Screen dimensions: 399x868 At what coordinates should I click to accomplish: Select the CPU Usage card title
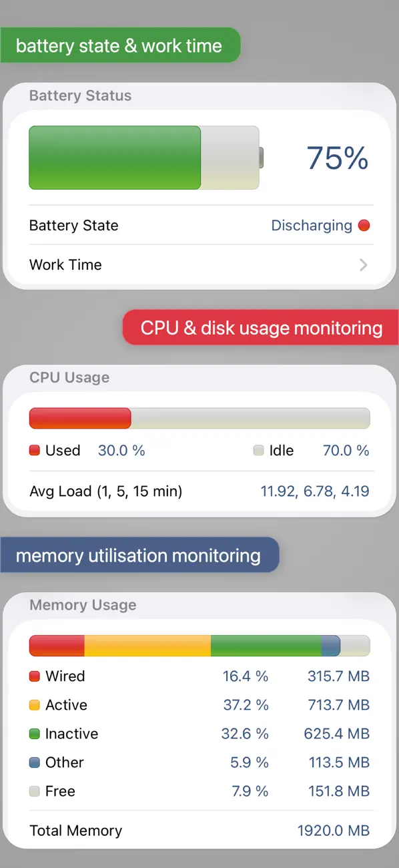(69, 377)
